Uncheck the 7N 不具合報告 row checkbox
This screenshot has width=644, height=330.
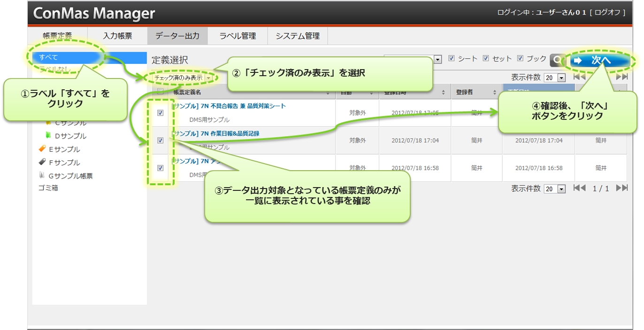[160, 113]
